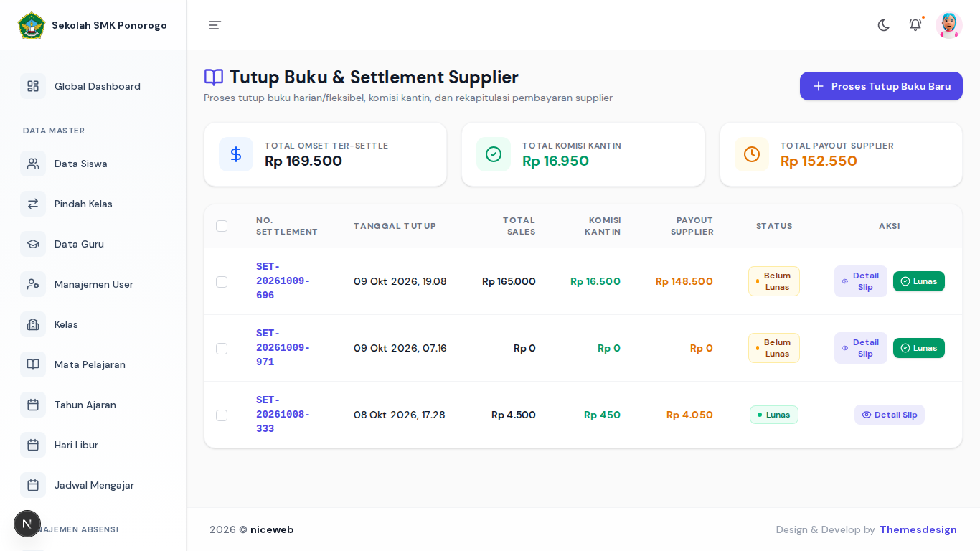View Detail Slip for SET-20261009-971
Viewport: 980px width, 551px height.
pyautogui.click(x=861, y=348)
